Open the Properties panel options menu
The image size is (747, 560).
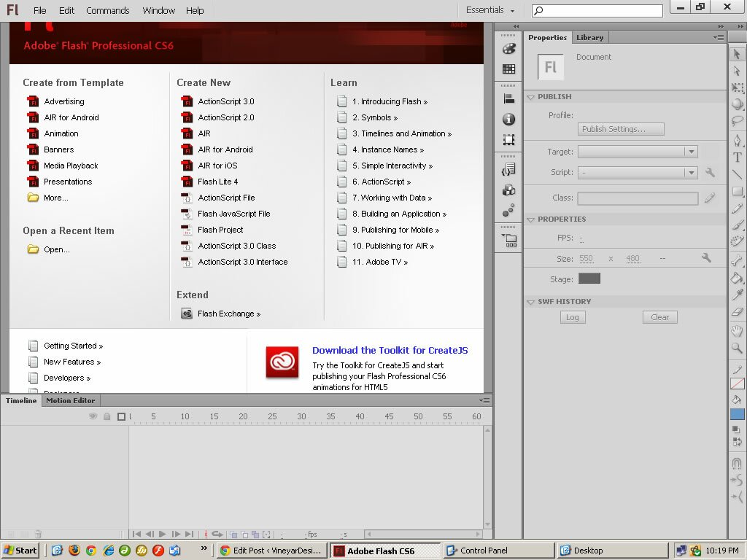(x=719, y=37)
